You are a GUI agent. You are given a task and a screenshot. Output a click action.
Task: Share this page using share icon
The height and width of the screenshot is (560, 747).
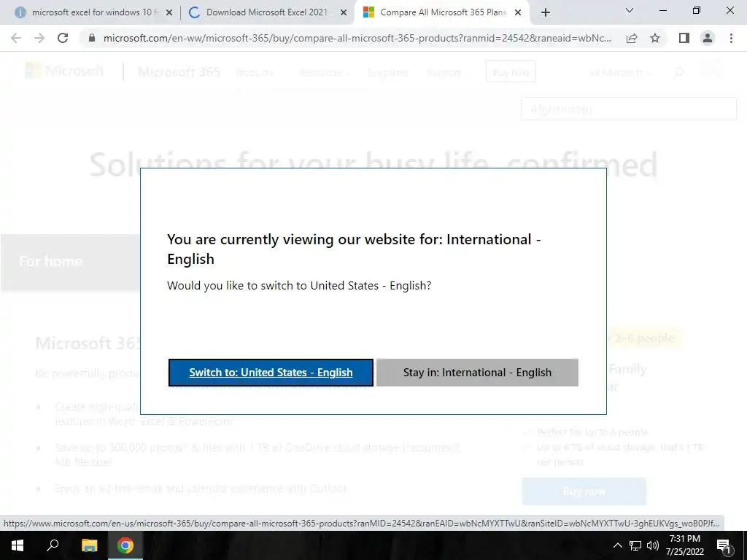tap(632, 38)
